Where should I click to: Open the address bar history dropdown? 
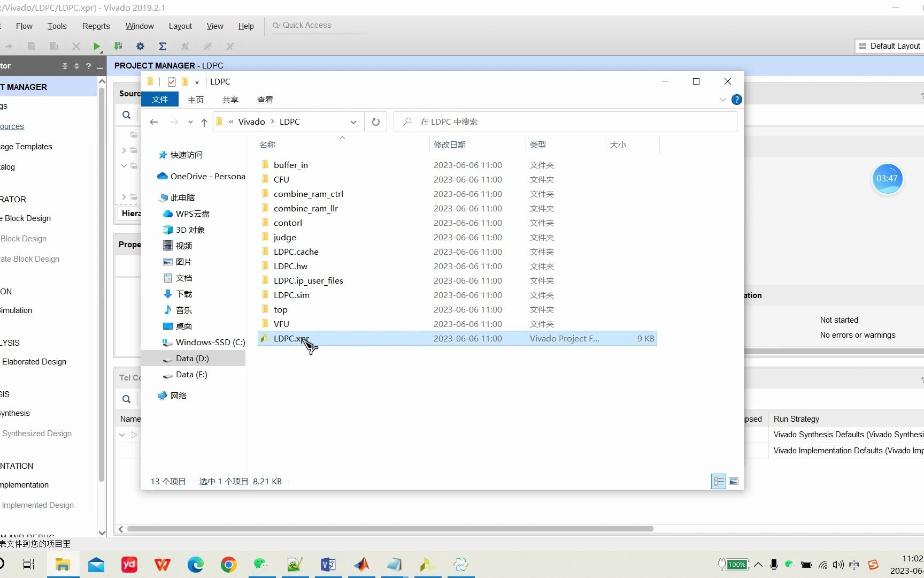point(353,122)
